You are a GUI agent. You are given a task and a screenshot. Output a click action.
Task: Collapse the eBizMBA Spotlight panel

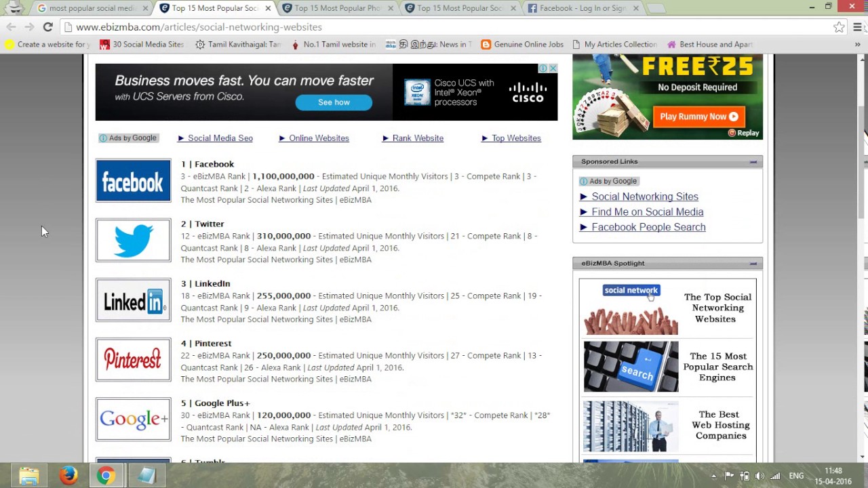pyautogui.click(x=753, y=263)
